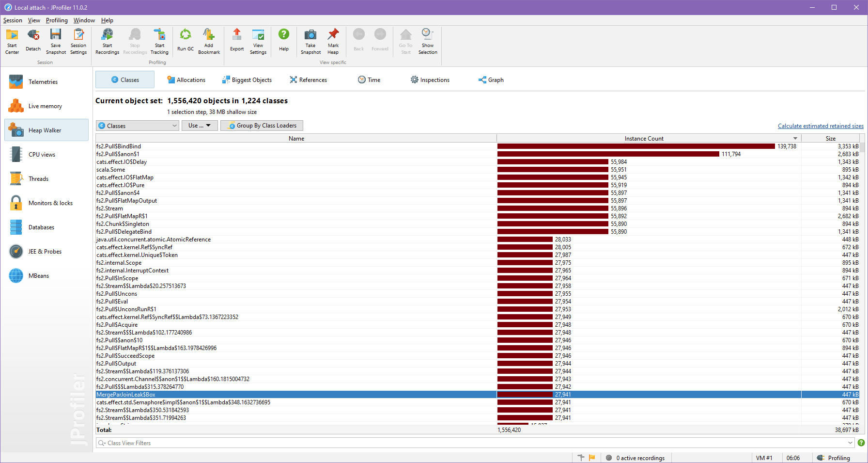Take a heap snapshot
The height and width of the screenshot is (463, 868).
(310, 41)
